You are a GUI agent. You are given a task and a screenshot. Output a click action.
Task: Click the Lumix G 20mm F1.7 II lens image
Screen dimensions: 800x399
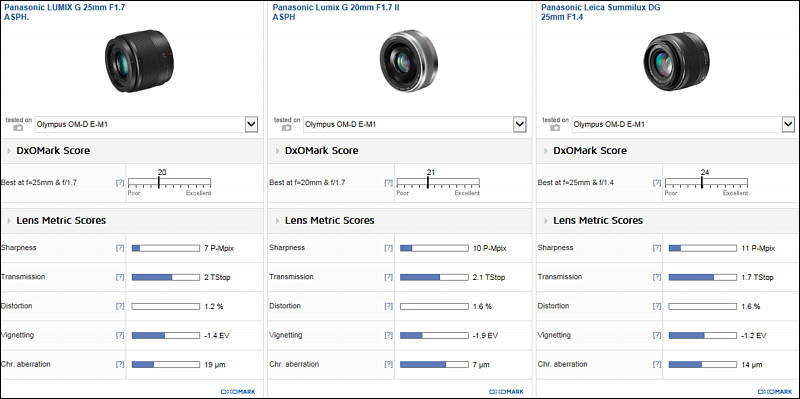pyautogui.click(x=409, y=61)
